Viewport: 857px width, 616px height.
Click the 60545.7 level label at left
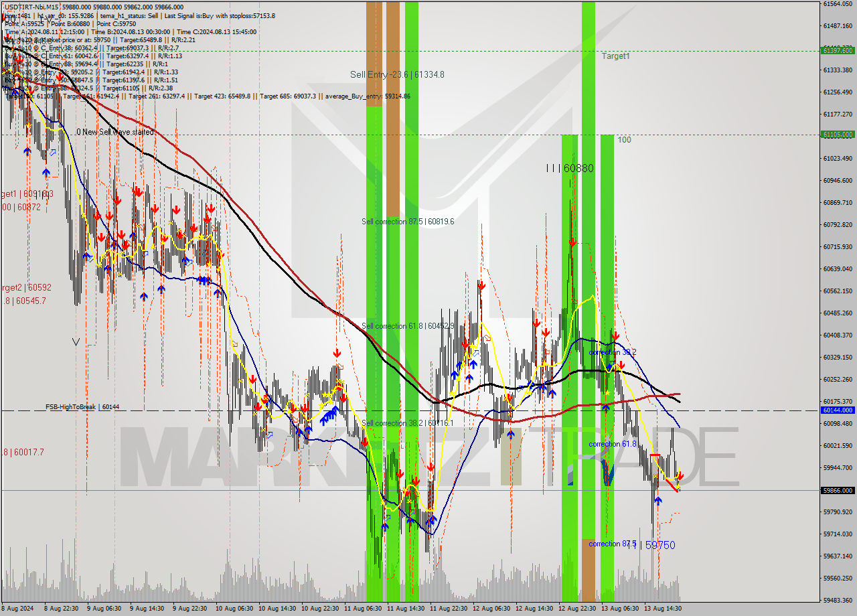[23, 301]
